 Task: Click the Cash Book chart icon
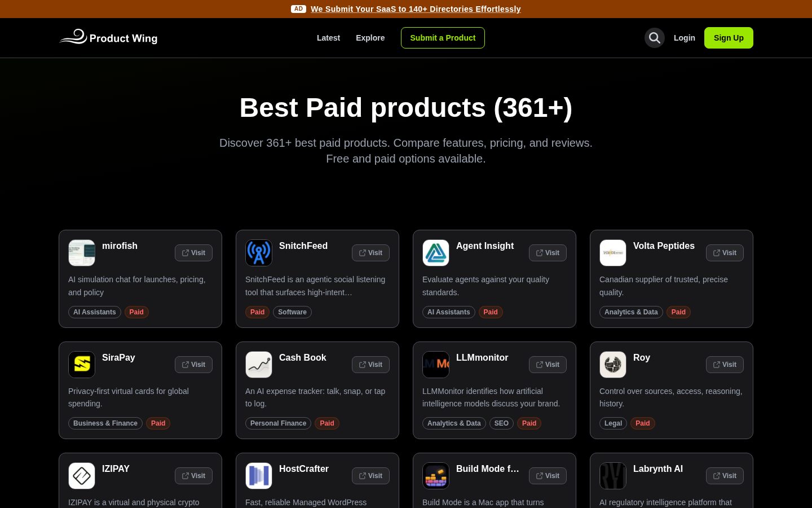tap(259, 365)
